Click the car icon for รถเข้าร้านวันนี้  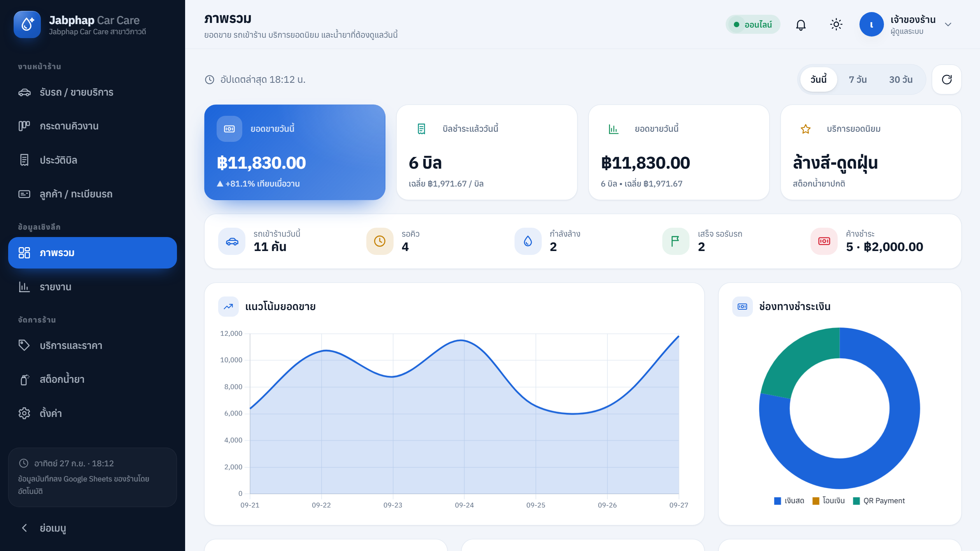[232, 241]
